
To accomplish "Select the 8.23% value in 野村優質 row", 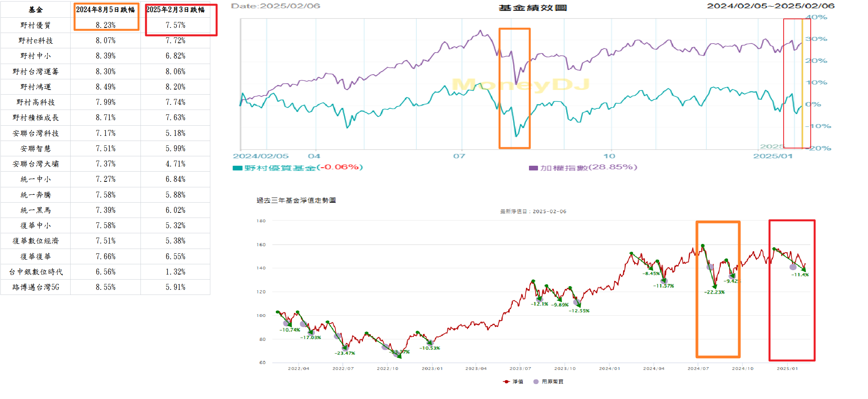I will pos(106,25).
